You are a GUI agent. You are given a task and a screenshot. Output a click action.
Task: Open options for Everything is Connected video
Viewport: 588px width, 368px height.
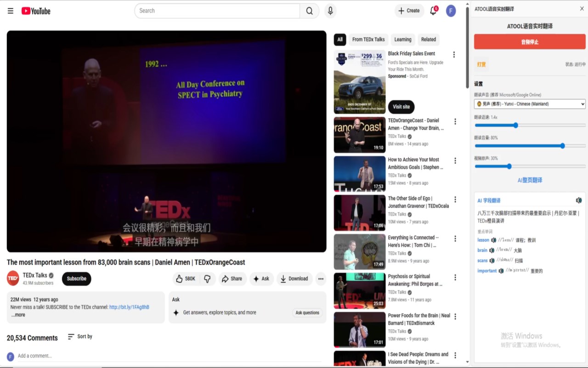pos(455,239)
